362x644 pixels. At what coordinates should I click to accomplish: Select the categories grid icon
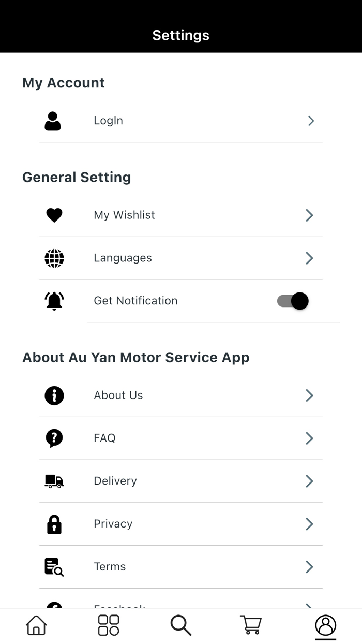108,625
